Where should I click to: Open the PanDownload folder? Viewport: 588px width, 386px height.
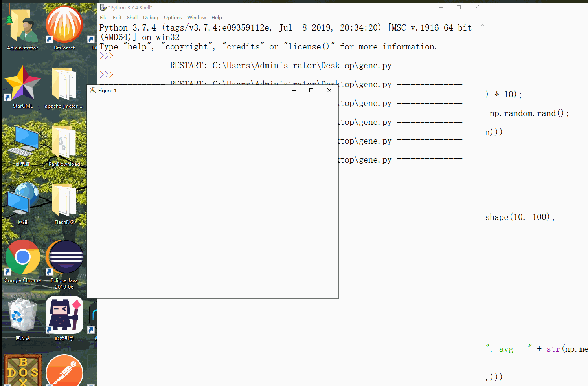(x=64, y=143)
